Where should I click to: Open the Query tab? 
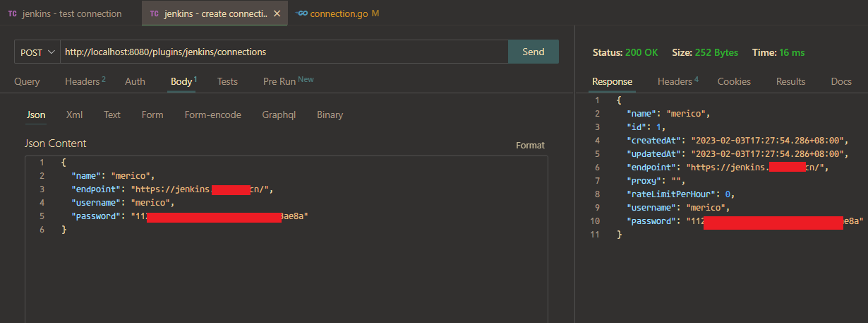tap(27, 81)
